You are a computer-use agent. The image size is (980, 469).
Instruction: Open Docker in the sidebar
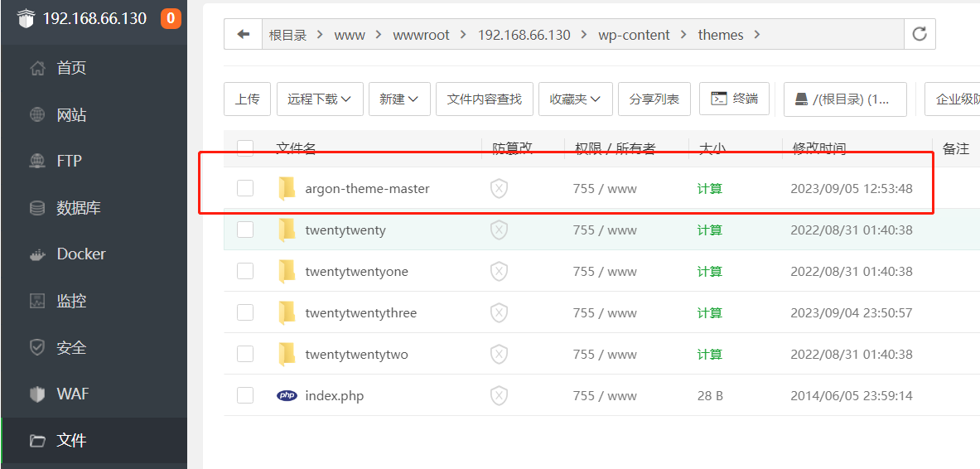pyautogui.click(x=80, y=254)
